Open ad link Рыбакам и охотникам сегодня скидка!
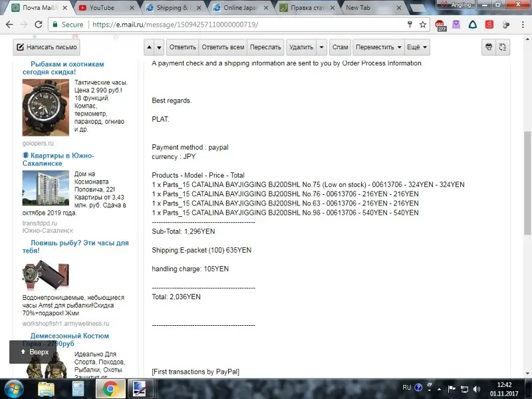 pyautogui.click(x=63, y=68)
